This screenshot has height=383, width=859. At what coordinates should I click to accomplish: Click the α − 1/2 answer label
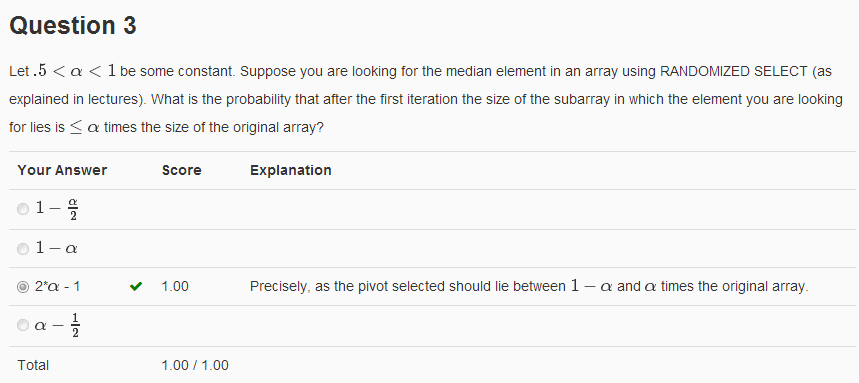(57, 325)
